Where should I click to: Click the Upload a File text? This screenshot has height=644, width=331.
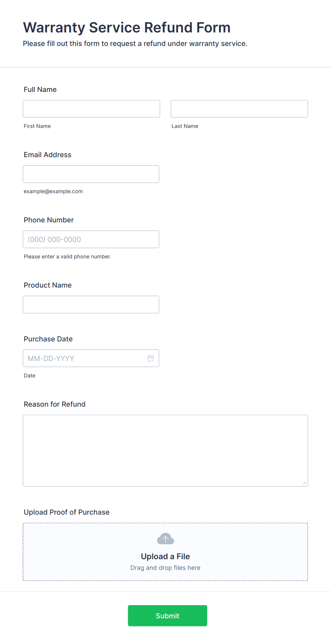(165, 556)
